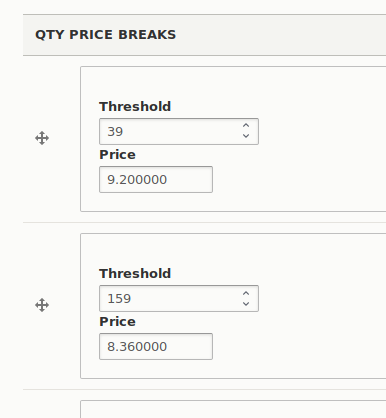The width and height of the screenshot is (386, 418).
Task: Click the Threshold label above 39
Action: [135, 107]
